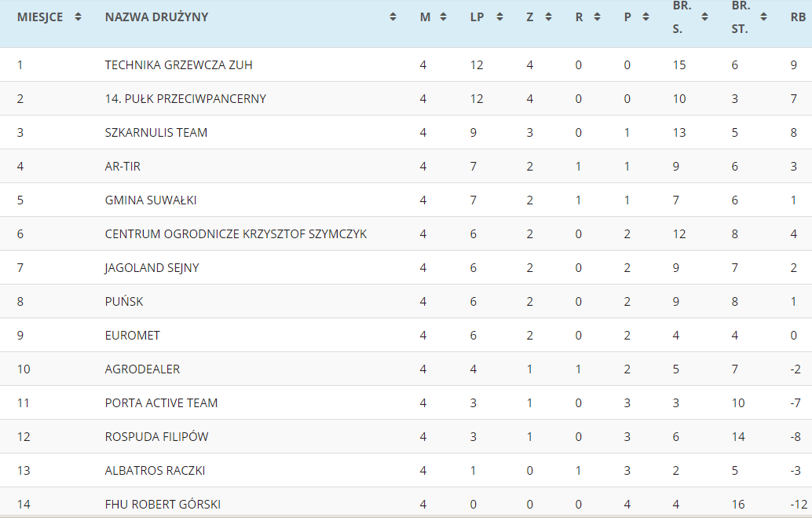Open SZKARNULIS TEAM entry
The image size is (812, 518).
coord(156,133)
